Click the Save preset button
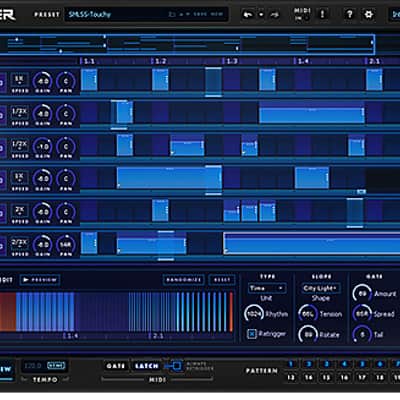 tap(200, 14)
